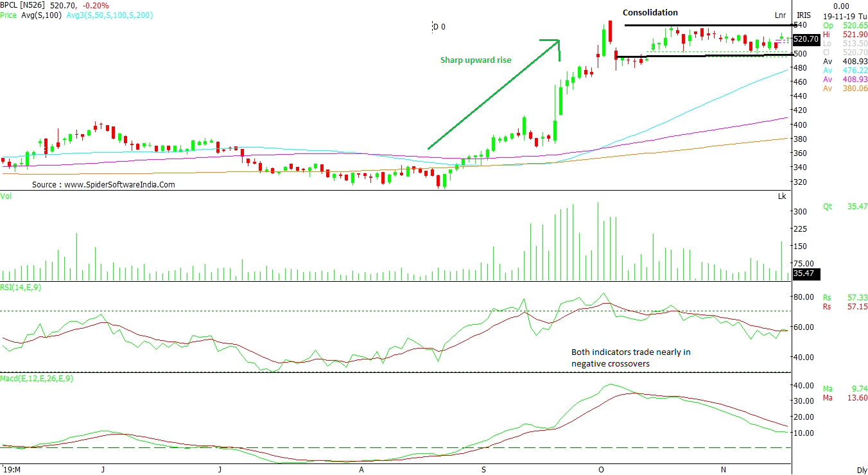Image resolution: width=868 pixels, height=475 pixels.
Task: Select the Vol panel label
Action: pyautogui.click(x=6, y=196)
